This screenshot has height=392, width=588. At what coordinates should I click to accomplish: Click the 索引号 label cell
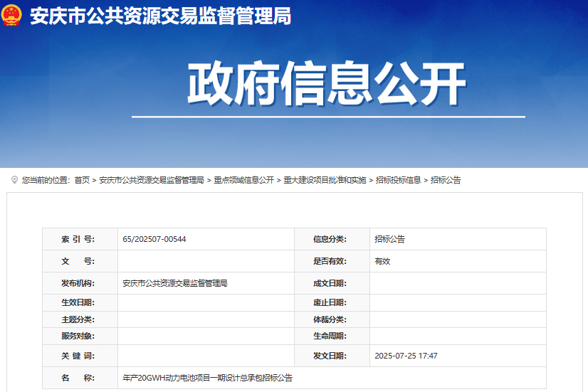pyautogui.click(x=78, y=239)
